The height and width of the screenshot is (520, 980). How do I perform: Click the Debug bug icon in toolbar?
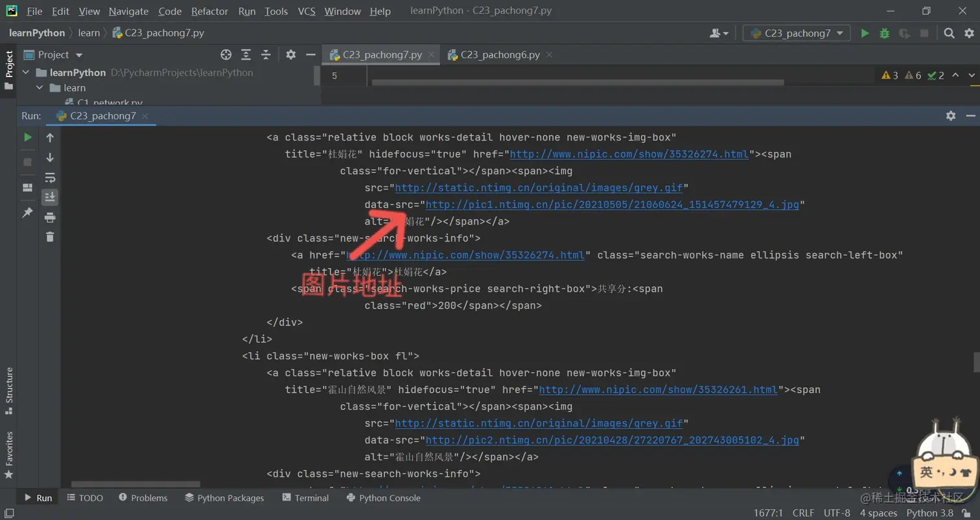tap(884, 33)
